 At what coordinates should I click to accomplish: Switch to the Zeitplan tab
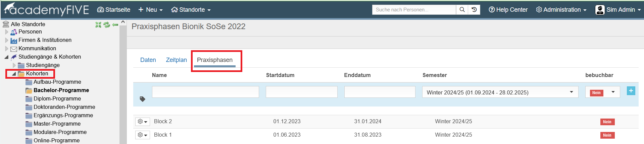(176, 60)
